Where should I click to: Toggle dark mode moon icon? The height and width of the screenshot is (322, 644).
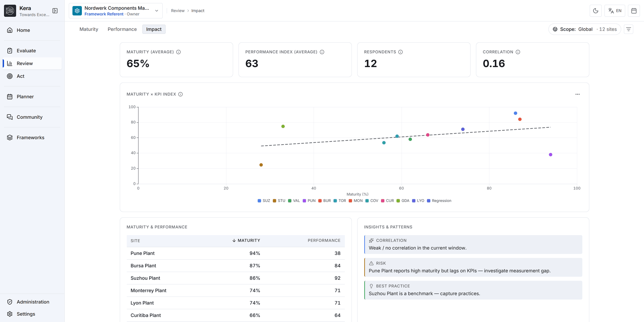point(596,11)
